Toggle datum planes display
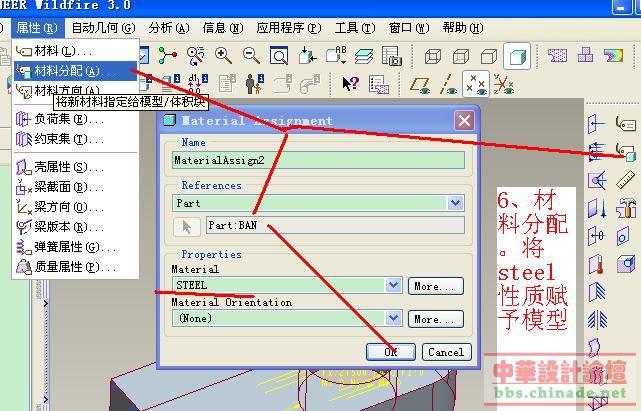This screenshot has width=641, height=411. click(x=420, y=84)
